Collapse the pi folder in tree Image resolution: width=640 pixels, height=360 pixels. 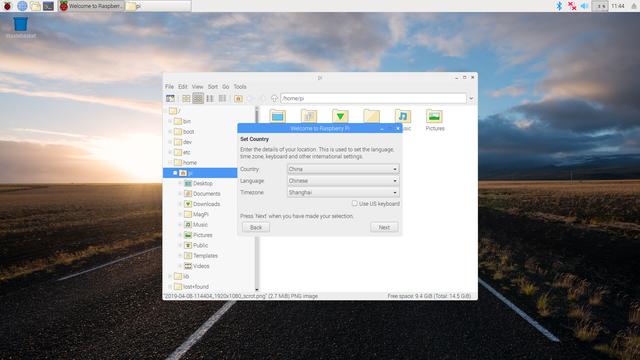[x=175, y=173]
